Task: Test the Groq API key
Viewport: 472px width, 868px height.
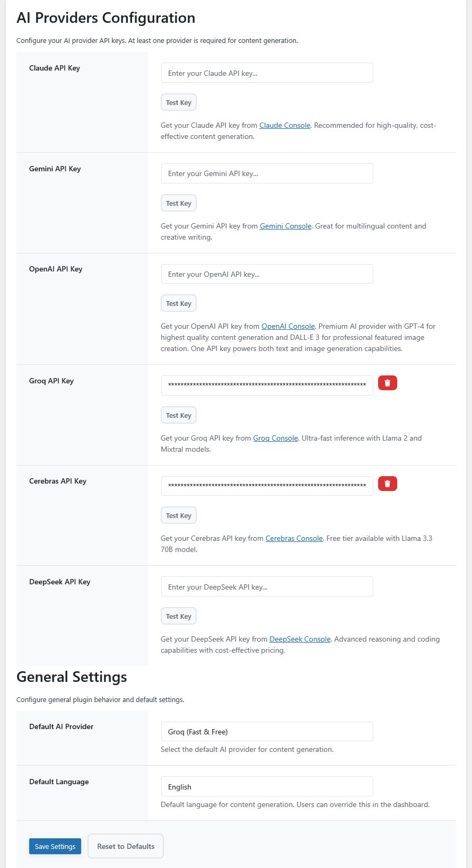Action: (x=178, y=416)
